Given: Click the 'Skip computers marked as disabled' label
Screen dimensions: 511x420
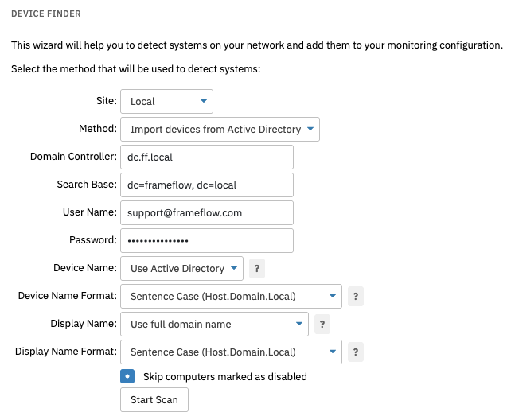Looking at the screenshot, I should point(225,377).
